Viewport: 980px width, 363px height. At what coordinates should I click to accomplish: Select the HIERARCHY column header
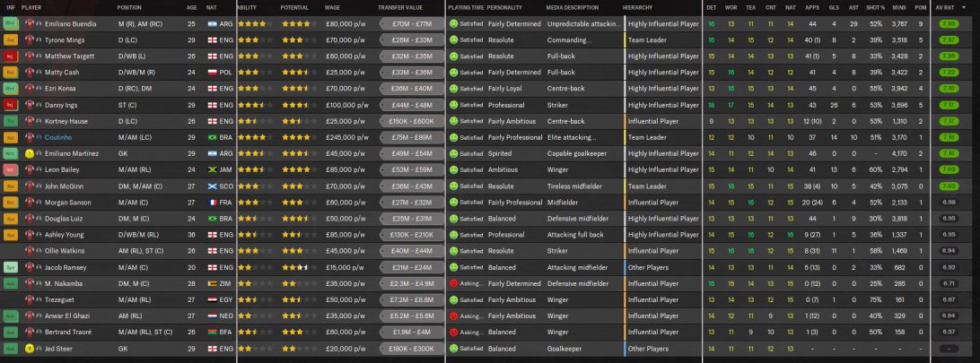click(x=637, y=7)
